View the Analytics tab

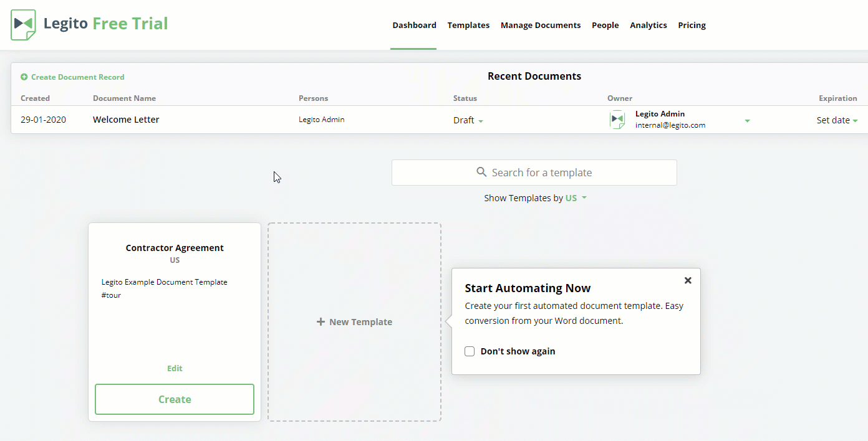pyautogui.click(x=649, y=26)
